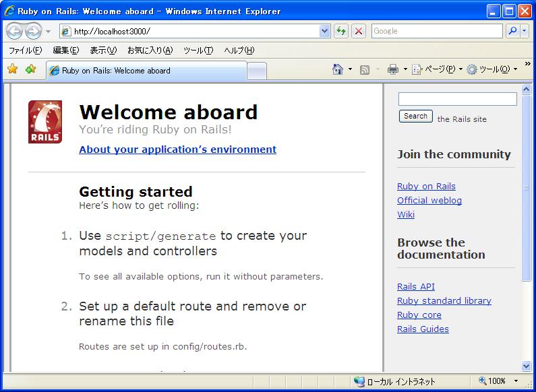Viewport: 536px width, 392px height.
Task: Maximize the Internet Explorer window
Action: point(509,11)
